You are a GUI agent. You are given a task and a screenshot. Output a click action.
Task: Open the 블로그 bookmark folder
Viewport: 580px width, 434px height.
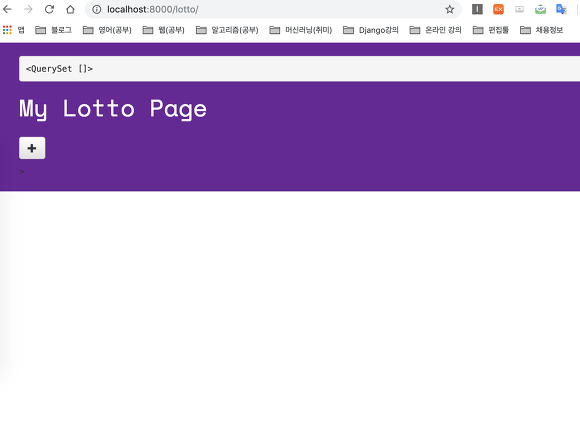[x=53, y=30]
